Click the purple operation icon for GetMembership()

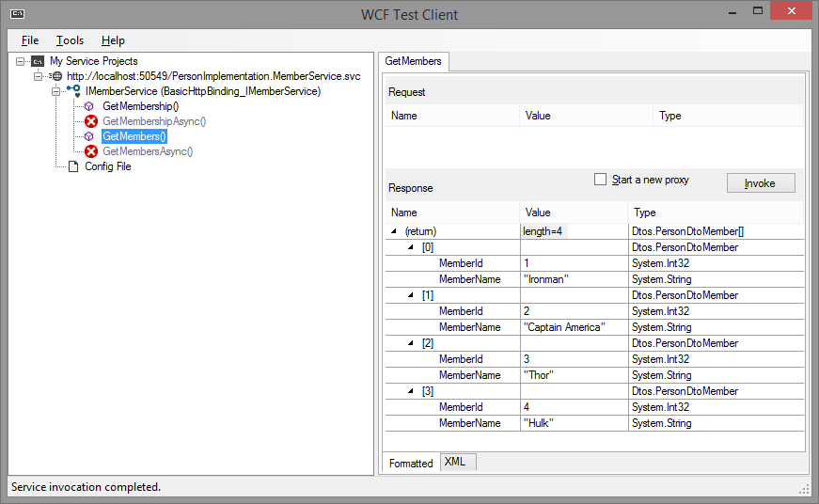click(89, 106)
